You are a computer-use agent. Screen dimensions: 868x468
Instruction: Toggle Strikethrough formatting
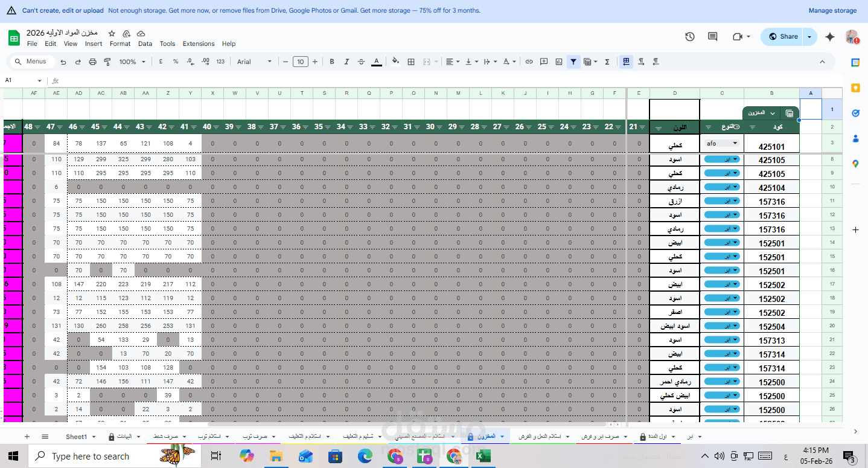point(360,61)
